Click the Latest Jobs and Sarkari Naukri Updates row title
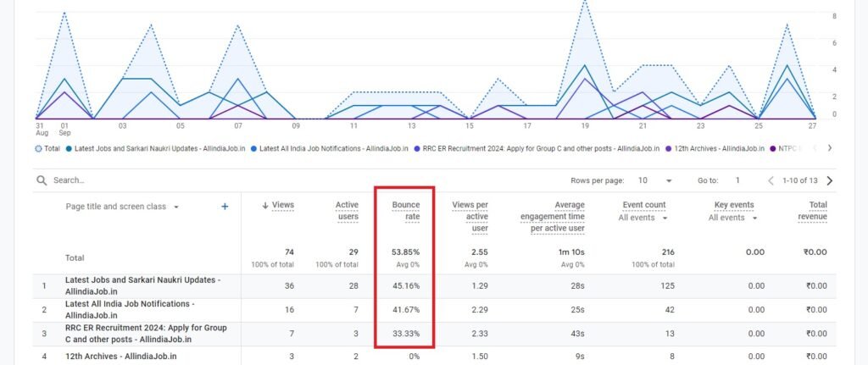This screenshot has width=868, height=365. tap(142, 286)
